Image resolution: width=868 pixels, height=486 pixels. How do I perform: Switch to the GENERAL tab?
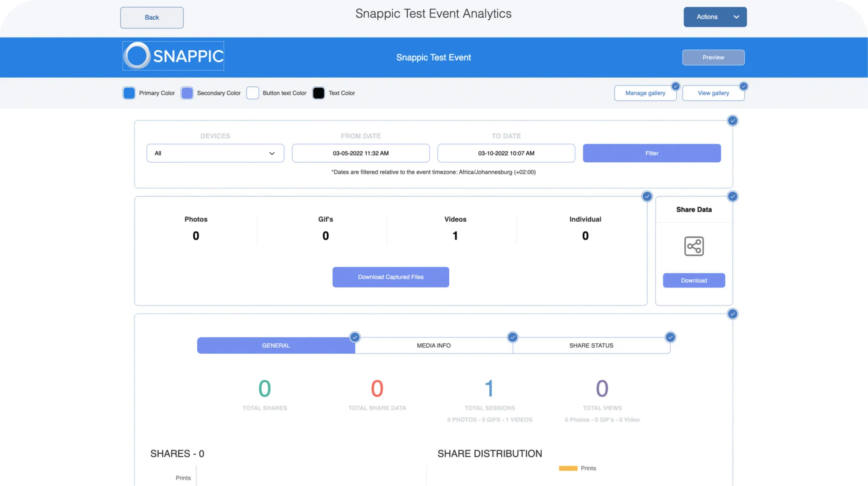click(x=276, y=346)
